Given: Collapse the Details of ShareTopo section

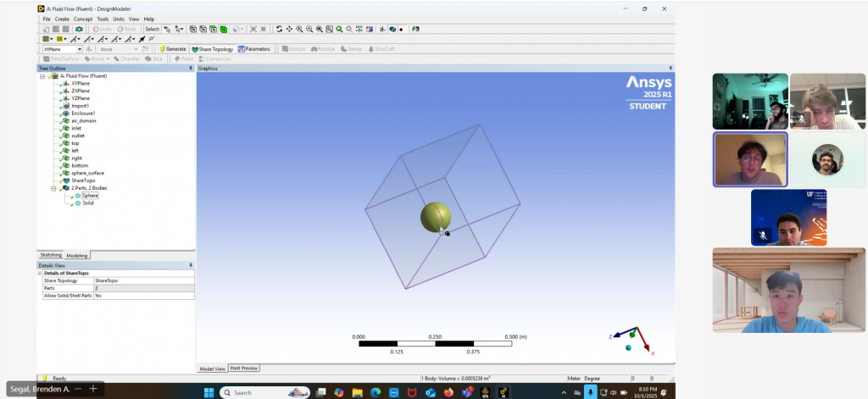Looking at the screenshot, I should [41, 273].
